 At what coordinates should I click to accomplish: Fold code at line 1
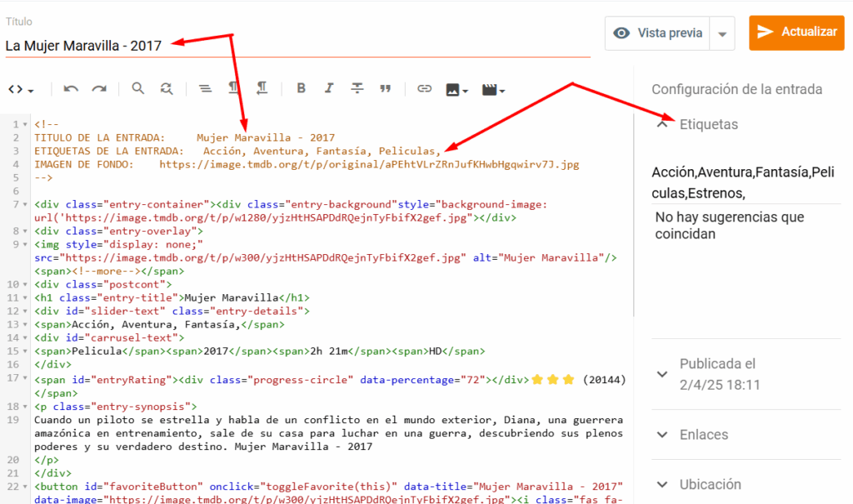[25, 125]
